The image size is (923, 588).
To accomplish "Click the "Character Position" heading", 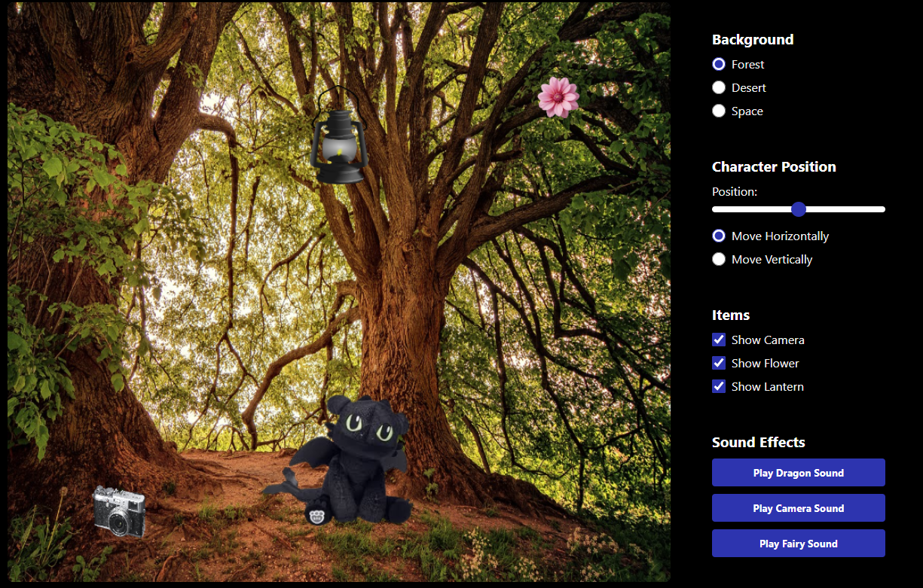I will [774, 167].
